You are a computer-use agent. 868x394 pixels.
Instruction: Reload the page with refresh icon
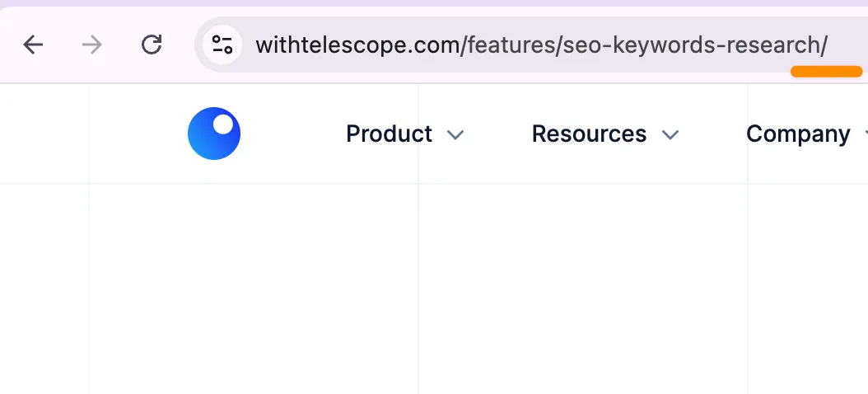pyautogui.click(x=152, y=45)
